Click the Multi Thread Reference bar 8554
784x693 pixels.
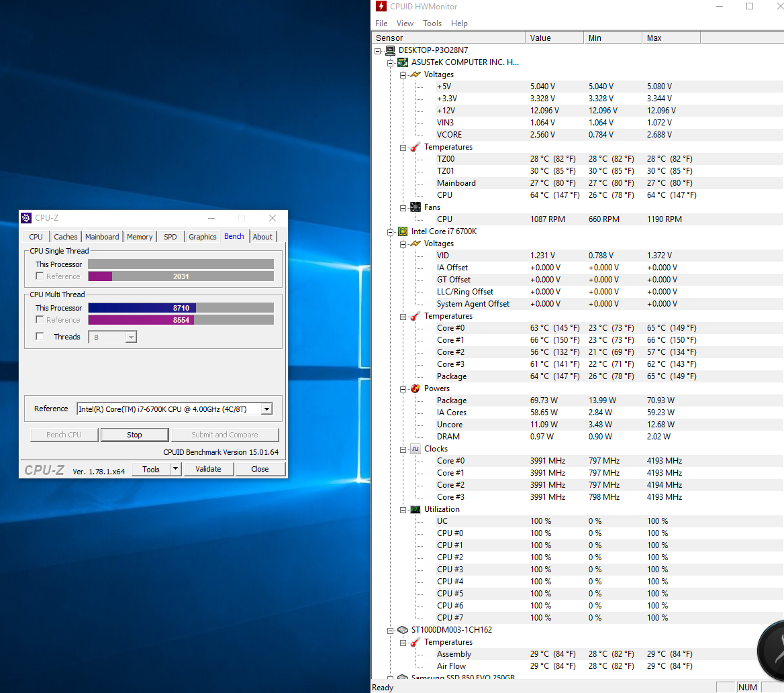[181, 320]
